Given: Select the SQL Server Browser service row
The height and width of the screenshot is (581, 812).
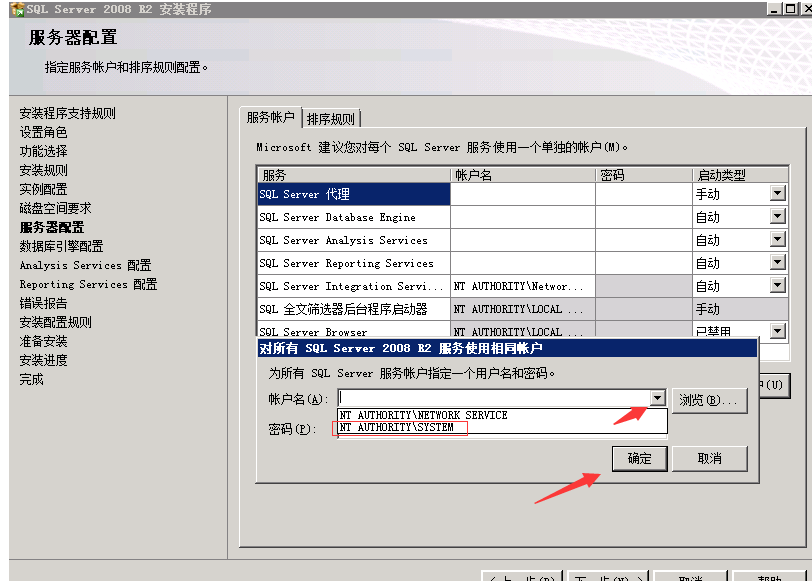Looking at the screenshot, I should point(354,329).
